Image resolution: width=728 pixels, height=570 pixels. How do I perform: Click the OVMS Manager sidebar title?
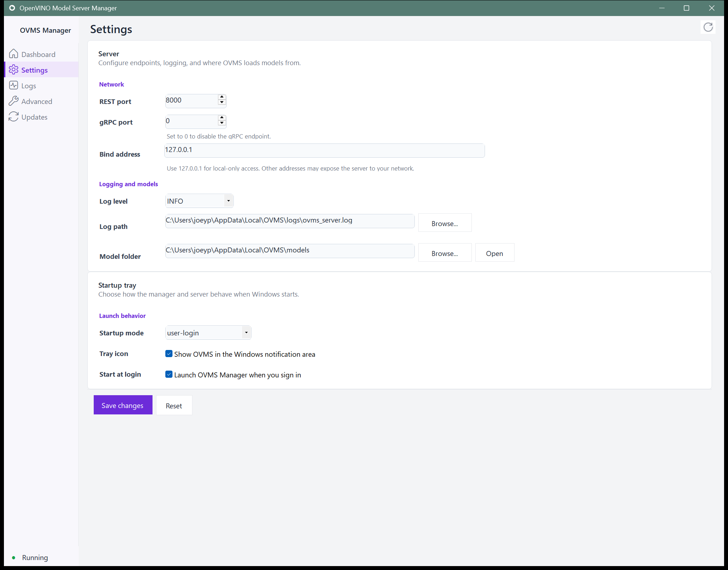[45, 30]
